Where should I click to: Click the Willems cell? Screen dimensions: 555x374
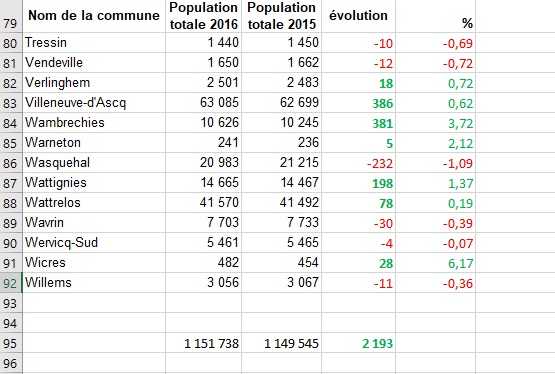pos(94,283)
